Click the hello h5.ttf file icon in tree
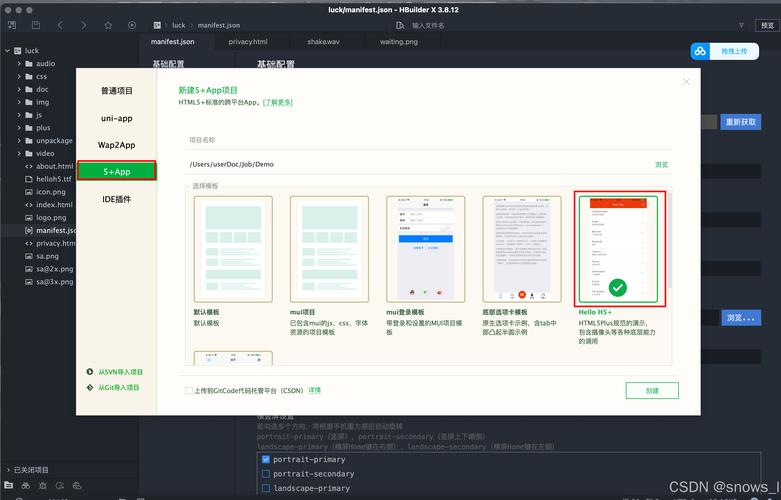This screenshot has width=781, height=500. point(29,179)
